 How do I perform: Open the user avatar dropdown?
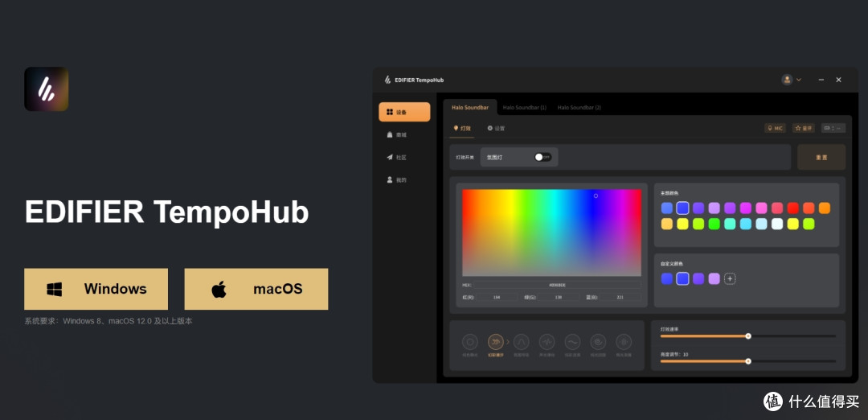click(791, 80)
